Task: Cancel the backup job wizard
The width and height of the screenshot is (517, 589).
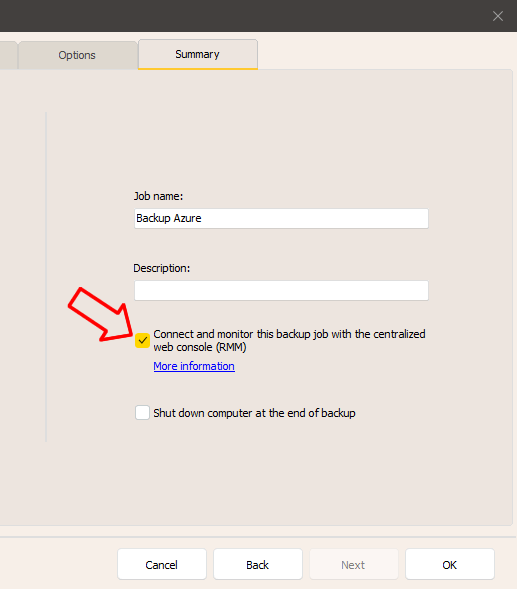Action: (162, 564)
